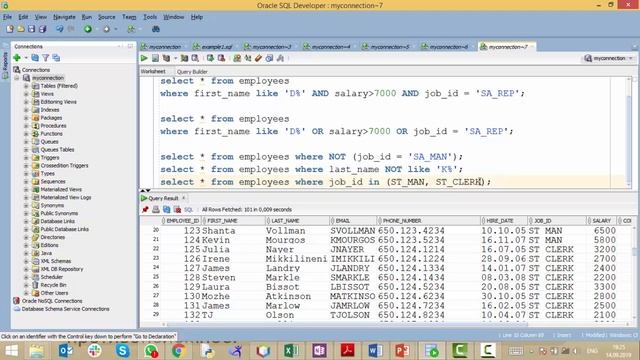Click the Mikkilineni last name cell
This screenshot has height=360, width=640.
point(296,259)
